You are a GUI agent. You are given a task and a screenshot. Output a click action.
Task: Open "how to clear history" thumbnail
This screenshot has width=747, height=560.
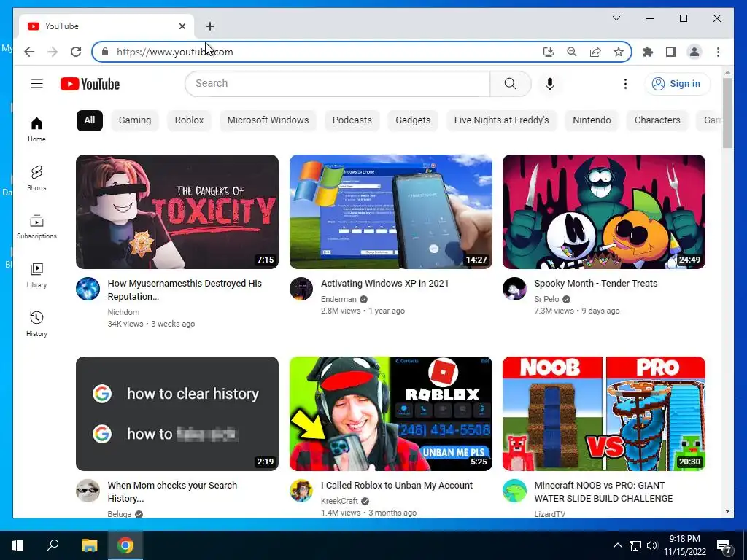(x=177, y=413)
